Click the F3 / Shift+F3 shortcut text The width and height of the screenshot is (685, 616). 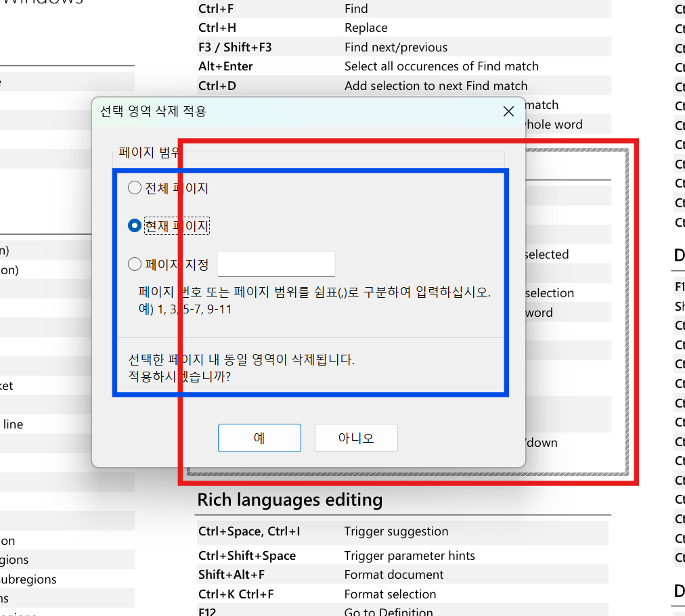pyautogui.click(x=235, y=47)
